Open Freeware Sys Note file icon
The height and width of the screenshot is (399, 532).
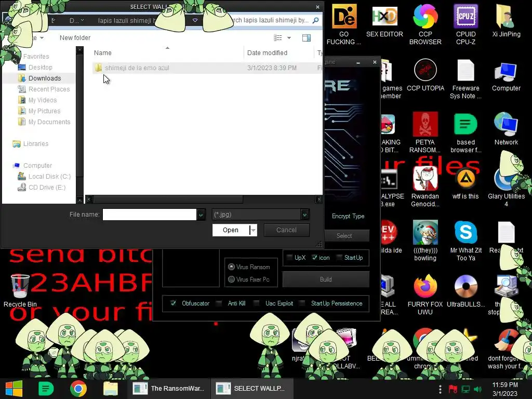click(465, 79)
